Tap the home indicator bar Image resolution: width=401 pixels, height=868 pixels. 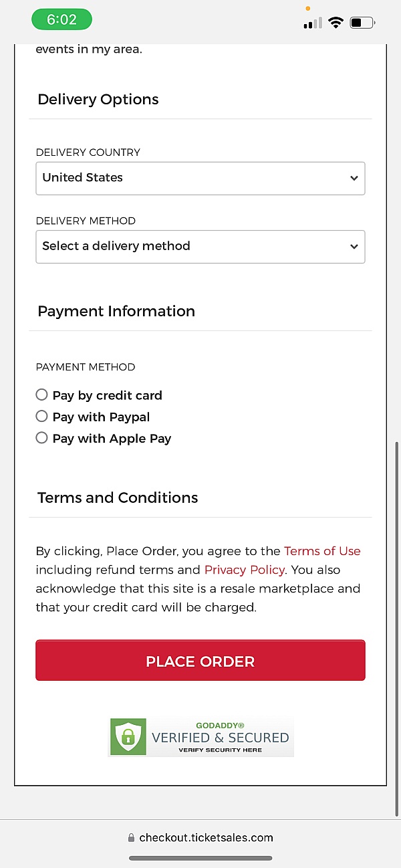(x=200, y=858)
